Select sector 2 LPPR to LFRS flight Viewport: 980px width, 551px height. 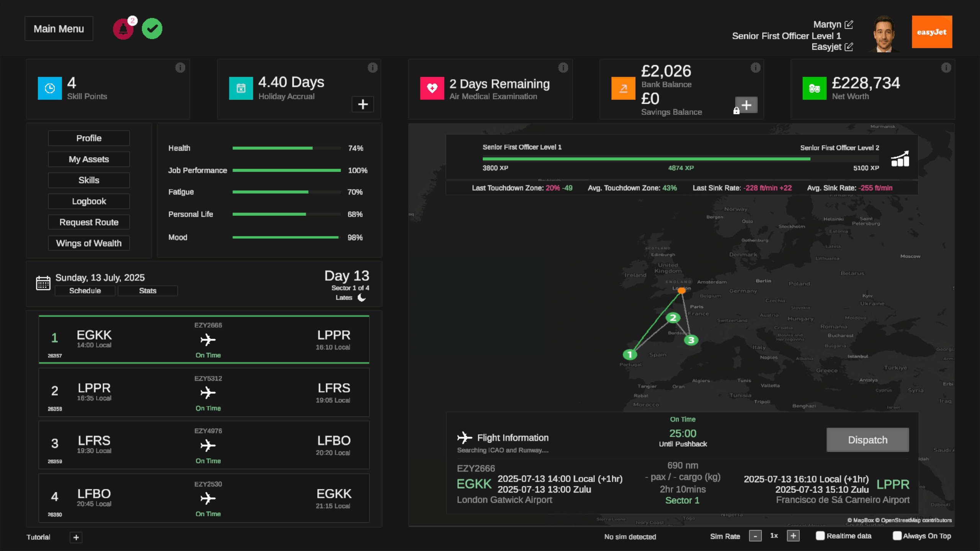pos(204,393)
